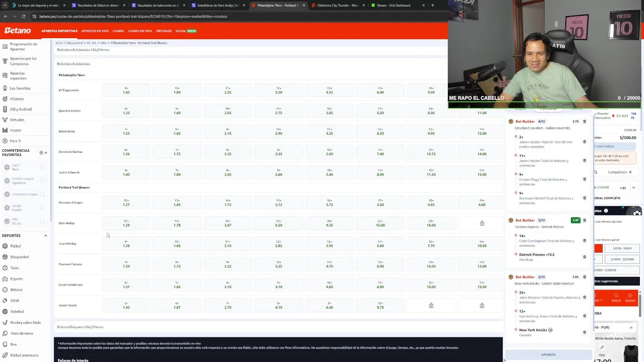Open the Apuestas Deportivas menu

[59, 31]
